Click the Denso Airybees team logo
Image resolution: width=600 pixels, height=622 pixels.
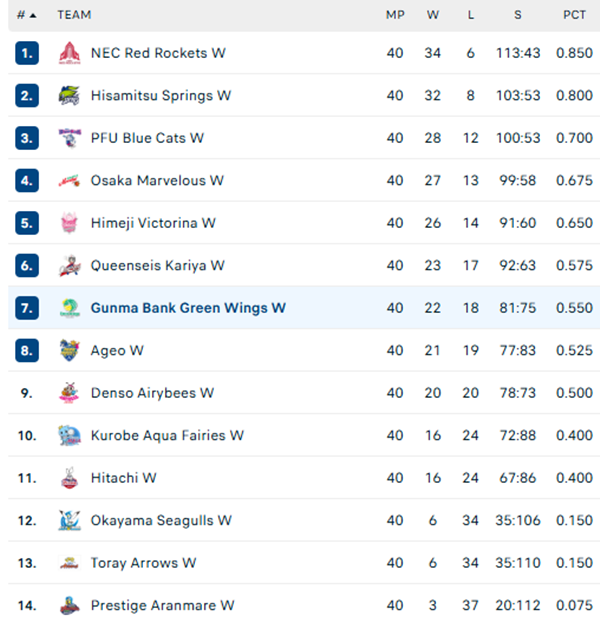[x=69, y=393]
